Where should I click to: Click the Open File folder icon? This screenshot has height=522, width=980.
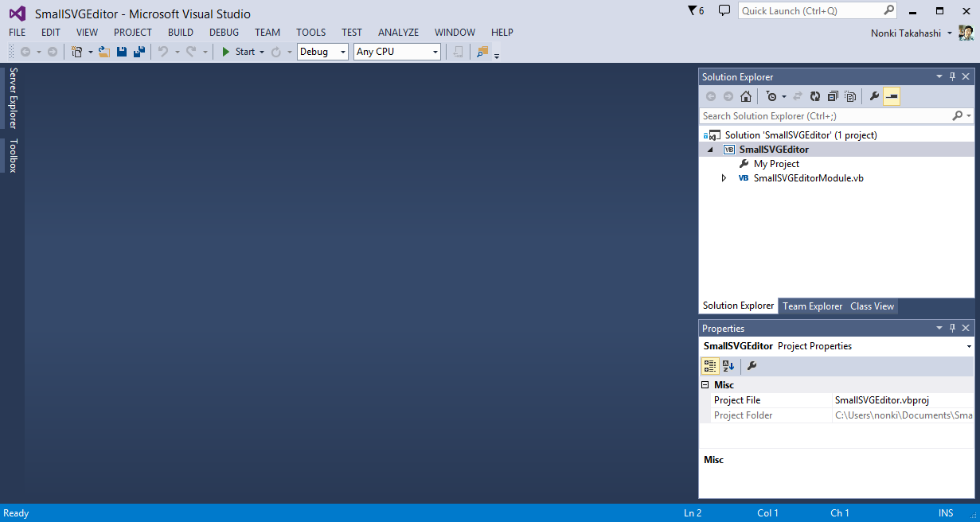point(103,52)
